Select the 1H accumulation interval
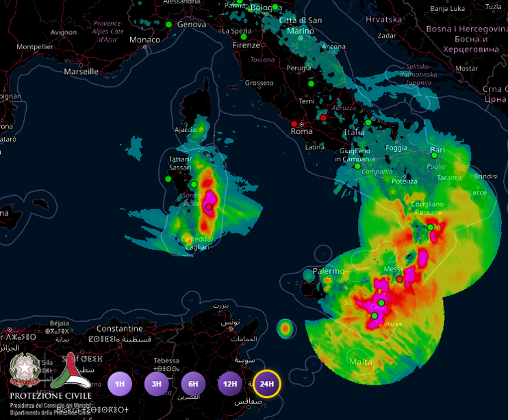 120,384
